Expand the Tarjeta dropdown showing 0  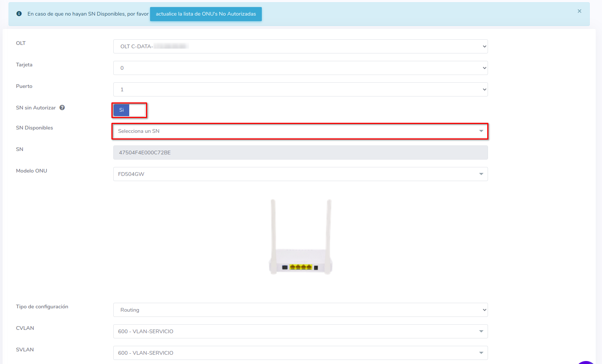(x=300, y=68)
